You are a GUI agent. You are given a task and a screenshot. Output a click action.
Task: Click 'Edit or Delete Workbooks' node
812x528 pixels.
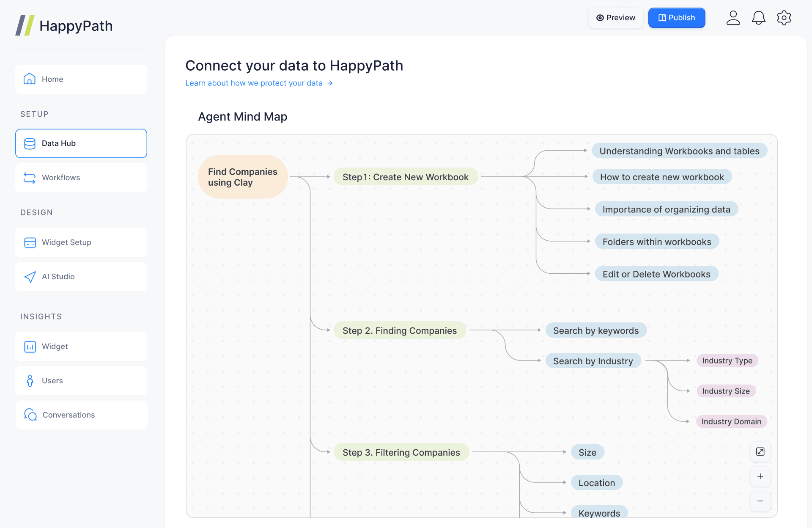(656, 274)
